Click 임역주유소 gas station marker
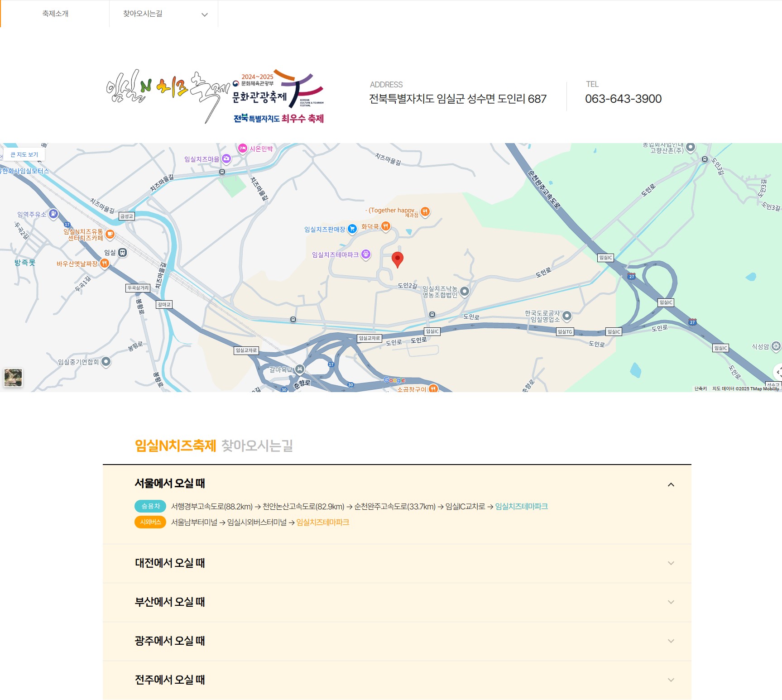 point(53,214)
